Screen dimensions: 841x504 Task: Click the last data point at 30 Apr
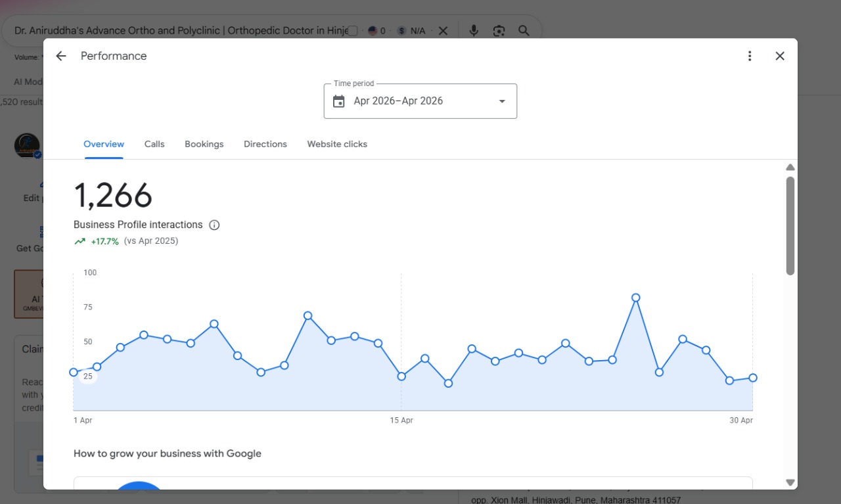753,378
